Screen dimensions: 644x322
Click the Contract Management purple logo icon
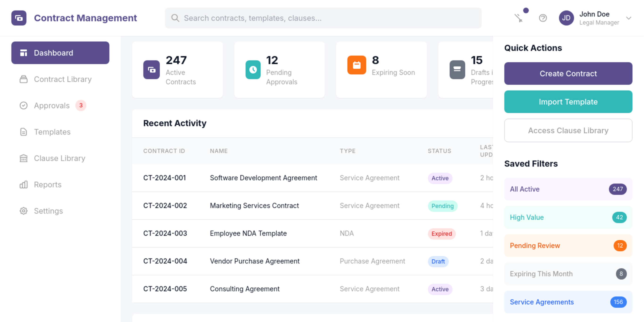click(19, 18)
